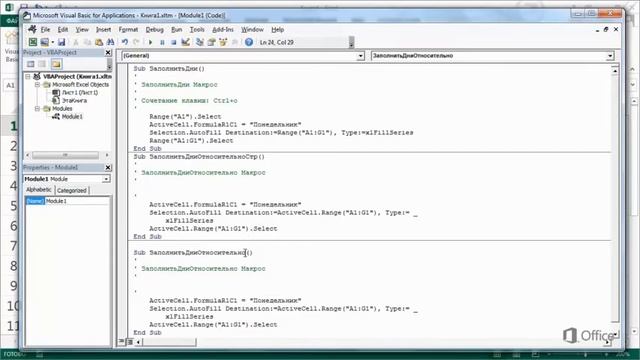Click the line Sub ЗаполнитьДни()
640x360 pixels.
(169, 69)
